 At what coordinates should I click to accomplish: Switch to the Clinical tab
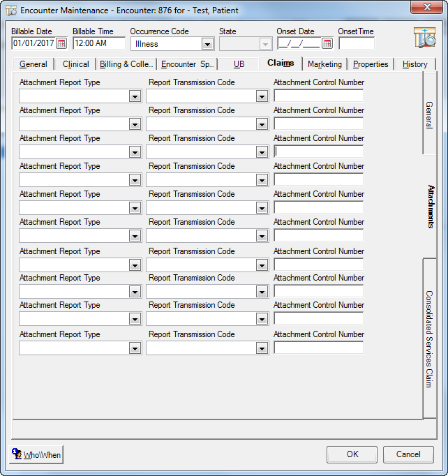point(75,64)
